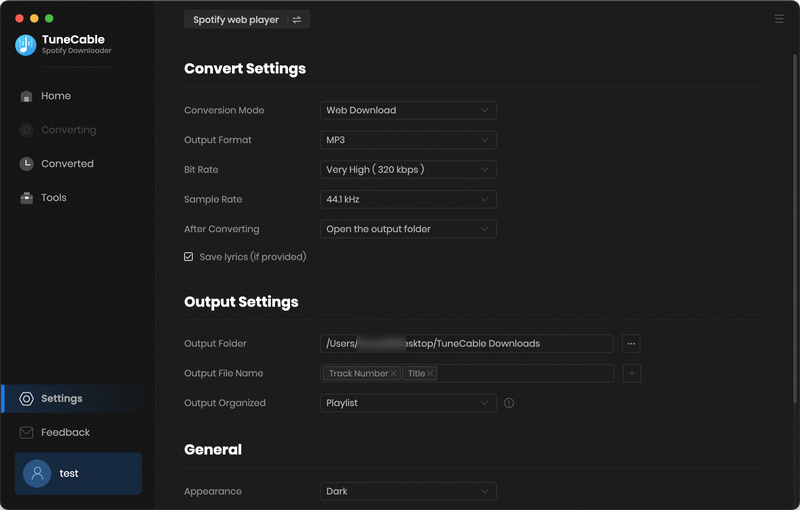Open Sample Rate dropdown
Viewport: 800px width, 510px height.
pyautogui.click(x=408, y=199)
